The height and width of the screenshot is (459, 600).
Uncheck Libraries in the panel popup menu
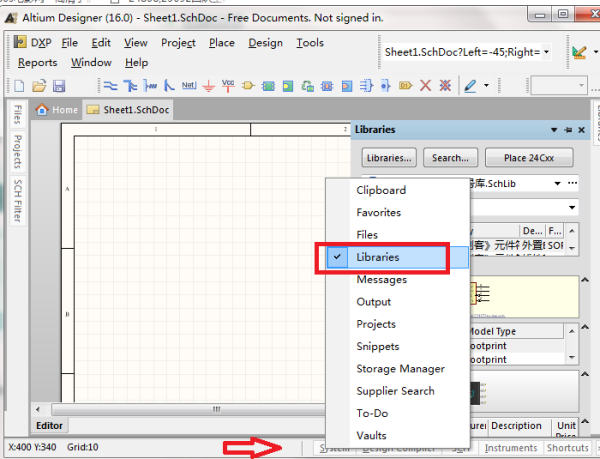coord(378,257)
